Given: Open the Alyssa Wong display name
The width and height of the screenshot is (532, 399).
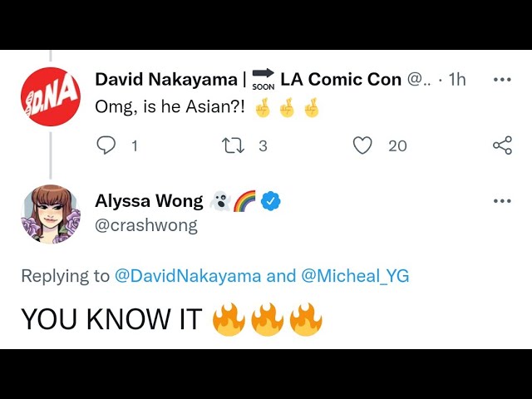Looking at the screenshot, I should tap(149, 201).
